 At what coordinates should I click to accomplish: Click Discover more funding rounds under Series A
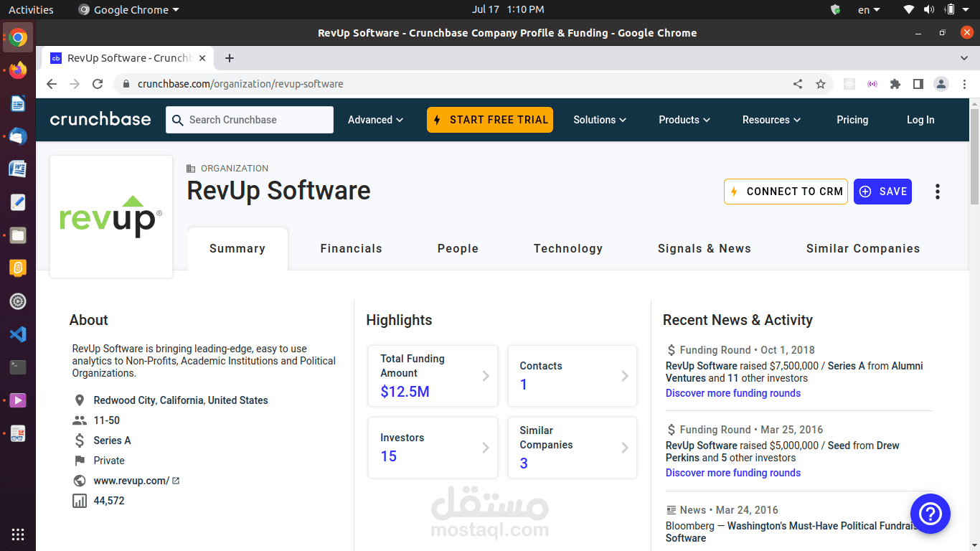733,393
